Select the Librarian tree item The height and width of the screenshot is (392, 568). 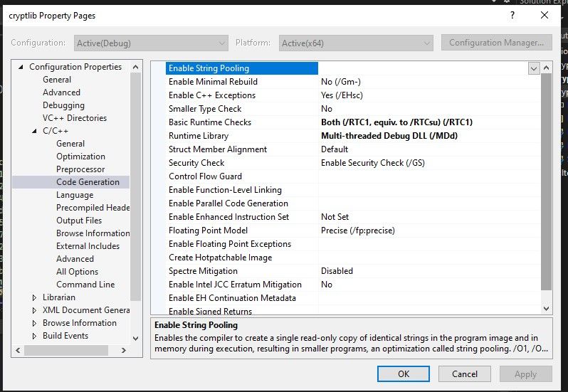59,297
